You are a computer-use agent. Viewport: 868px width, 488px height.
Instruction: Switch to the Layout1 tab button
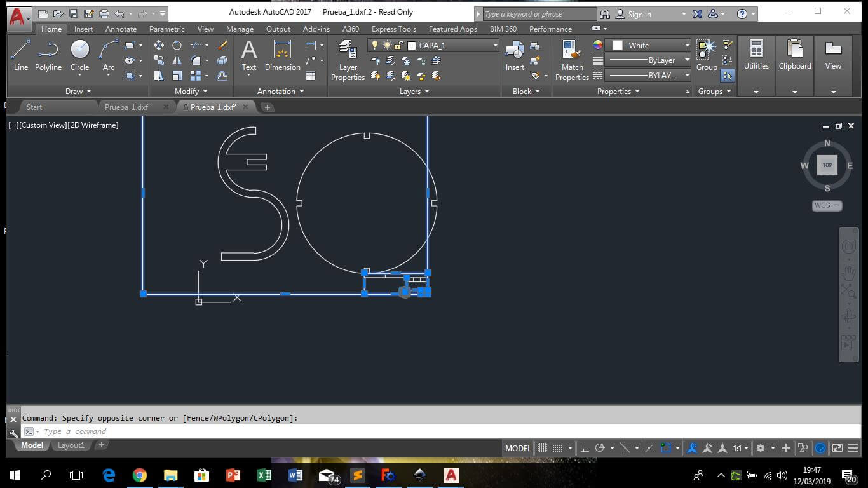tap(71, 445)
